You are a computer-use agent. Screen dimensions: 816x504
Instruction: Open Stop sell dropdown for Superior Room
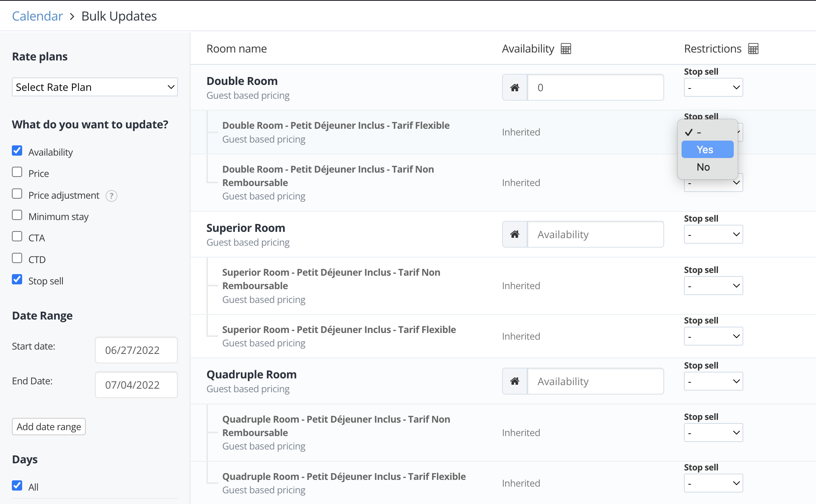713,235
